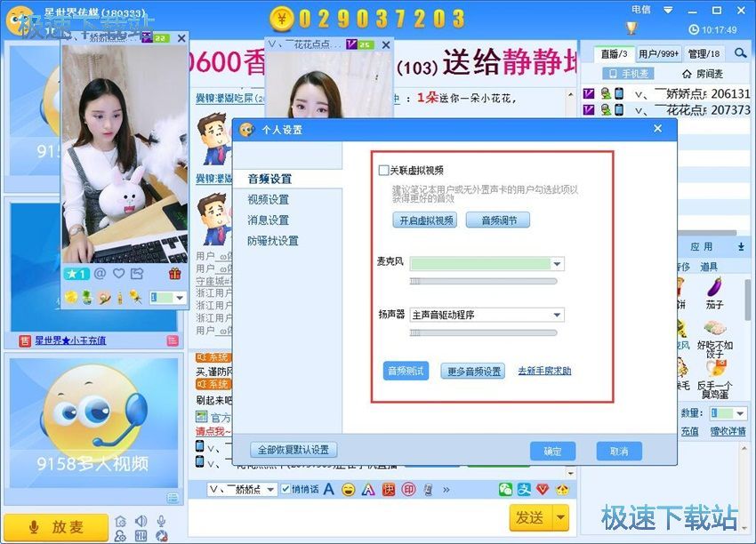The width and height of the screenshot is (756, 544).
Task: Click the 赠收详情 link
Action: tap(728, 431)
